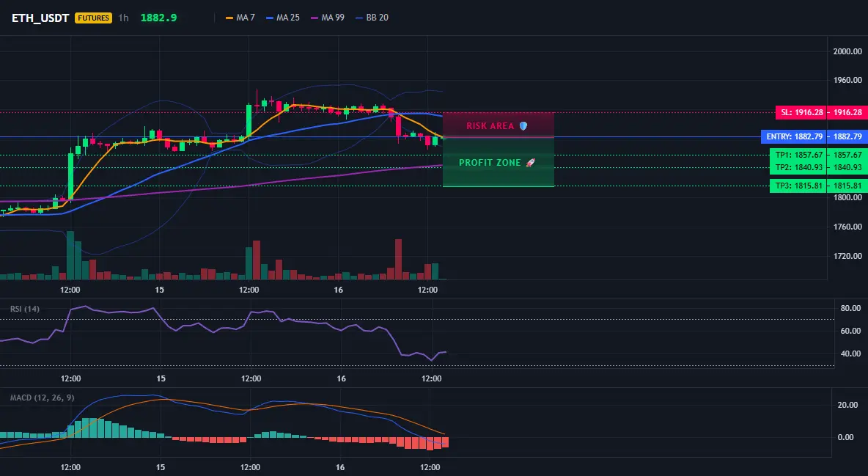Click the 1720.00 price axis label

point(847,256)
